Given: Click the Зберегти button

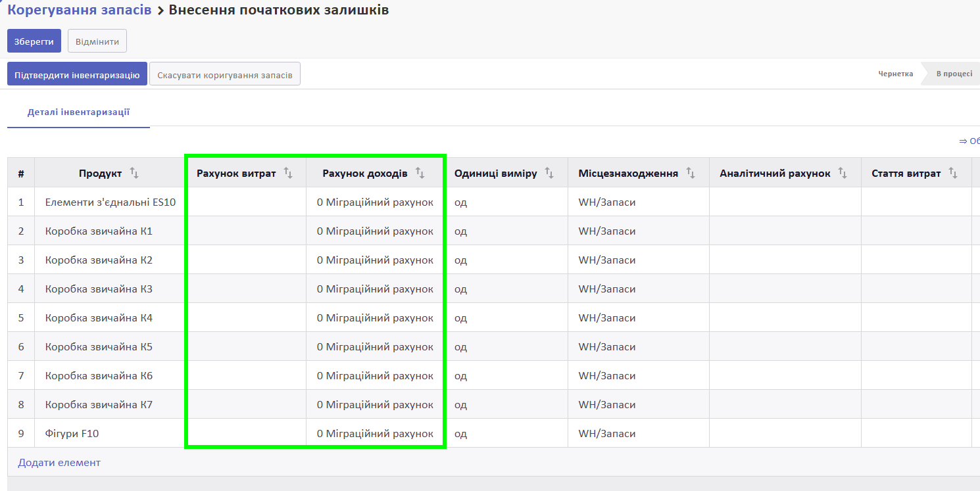Looking at the screenshot, I should (34, 41).
